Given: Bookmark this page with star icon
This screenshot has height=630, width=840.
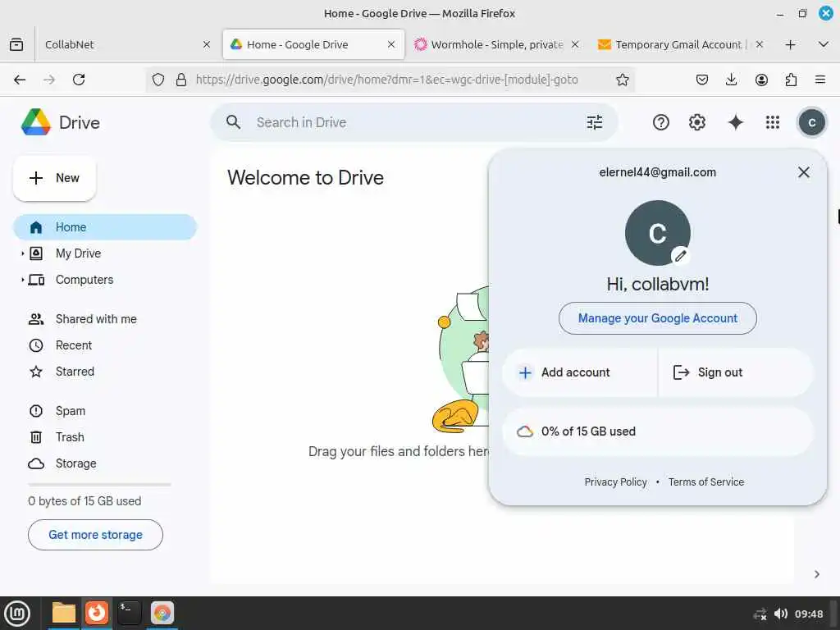Looking at the screenshot, I should (x=622, y=80).
